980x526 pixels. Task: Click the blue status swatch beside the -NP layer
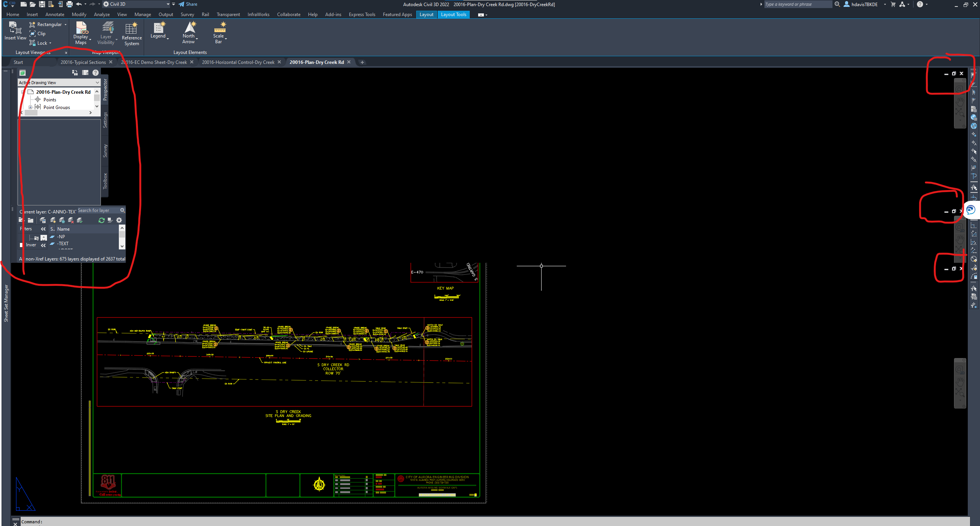52,237
